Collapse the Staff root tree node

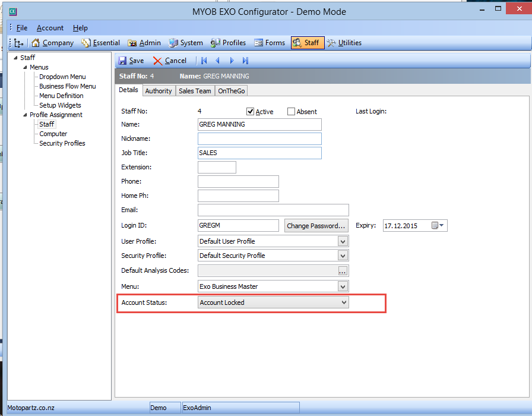coord(15,58)
